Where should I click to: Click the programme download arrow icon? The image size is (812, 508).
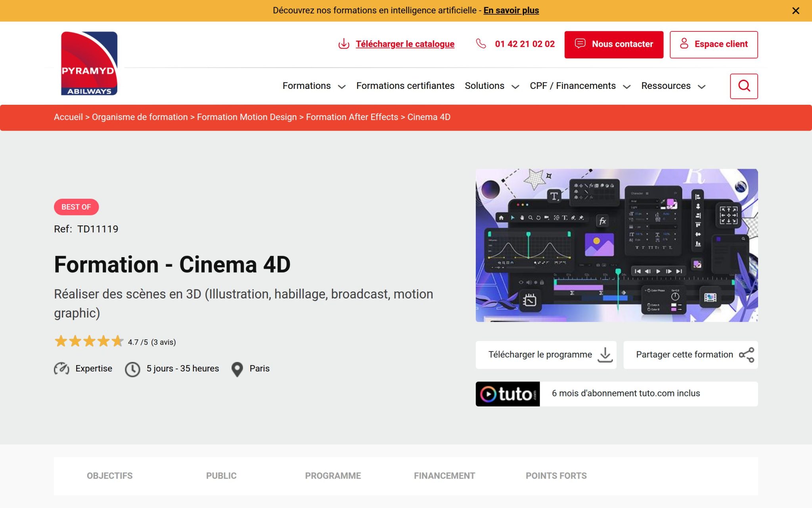click(x=605, y=355)
